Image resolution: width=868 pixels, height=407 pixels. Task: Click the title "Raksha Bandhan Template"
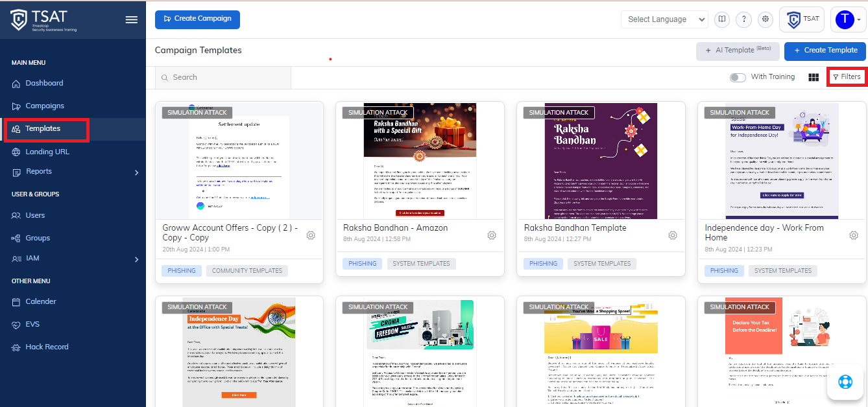pos(575,228)
